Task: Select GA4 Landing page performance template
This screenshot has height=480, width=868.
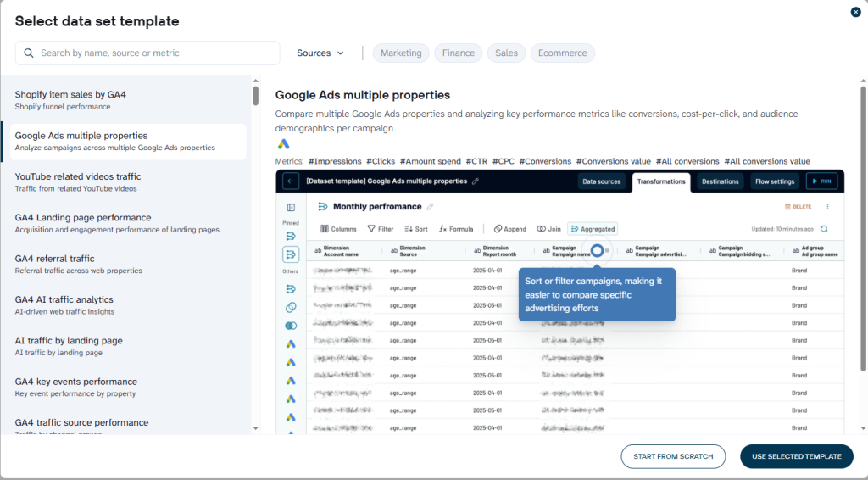Action: click(128, 223)
